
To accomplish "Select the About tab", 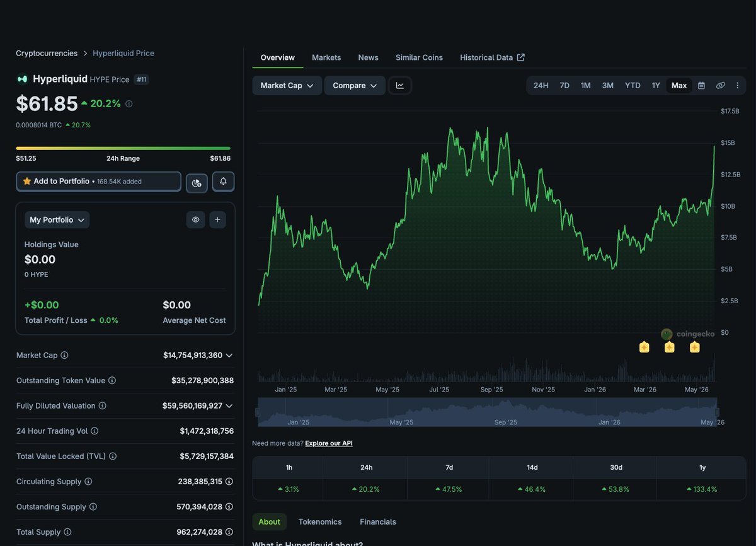I will 269,522.
